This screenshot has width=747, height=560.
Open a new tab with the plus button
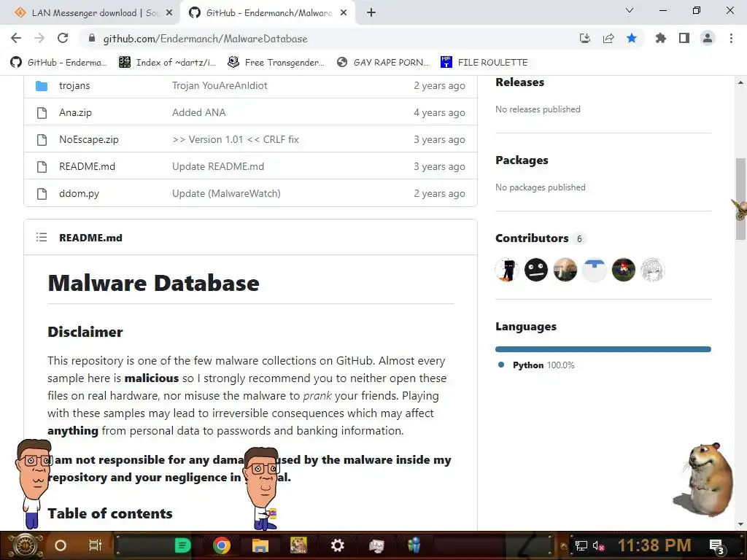371,13
